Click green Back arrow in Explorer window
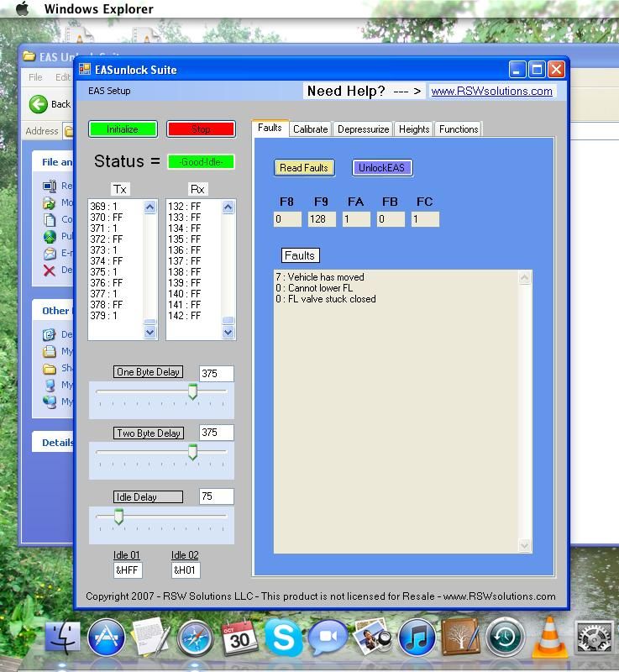Screen dimensions: 619x672 pos(39,104)
